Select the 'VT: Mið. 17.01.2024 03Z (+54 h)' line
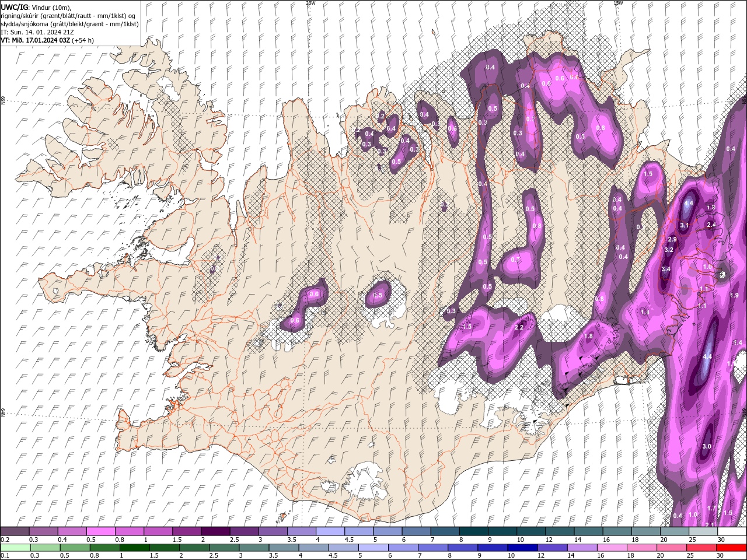 (47, 40)
